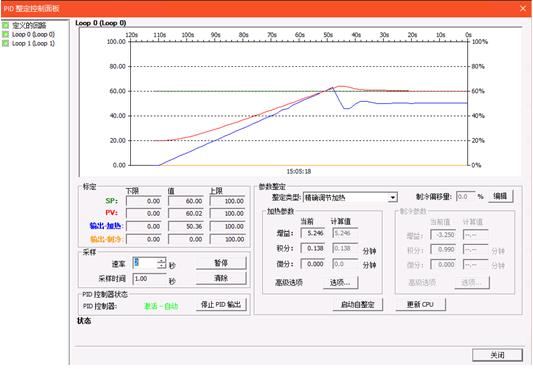
Task: Click the 激活 - 自动 controller status text
Action: (161, 306)
